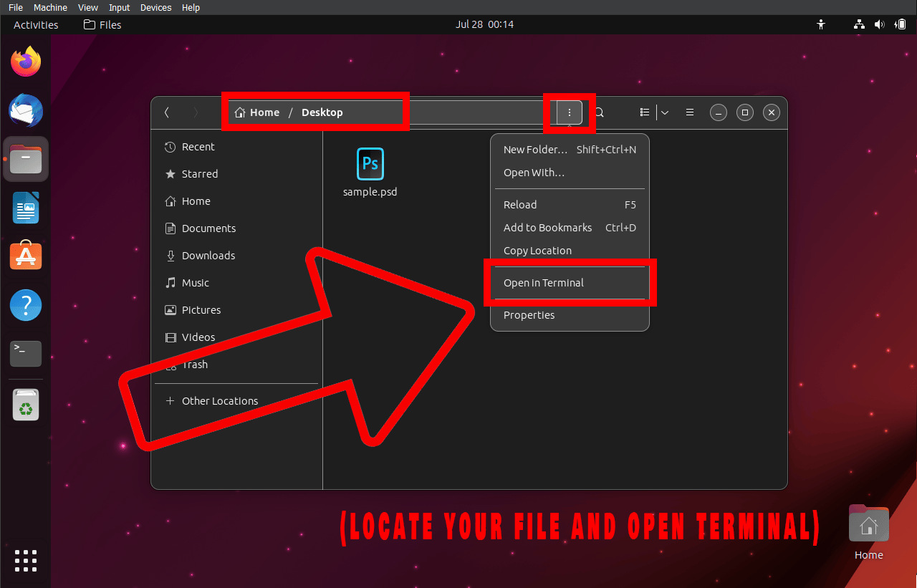Open the hamburger menu in Files window
Screen dimensions: 917x588
pos(689,112)
